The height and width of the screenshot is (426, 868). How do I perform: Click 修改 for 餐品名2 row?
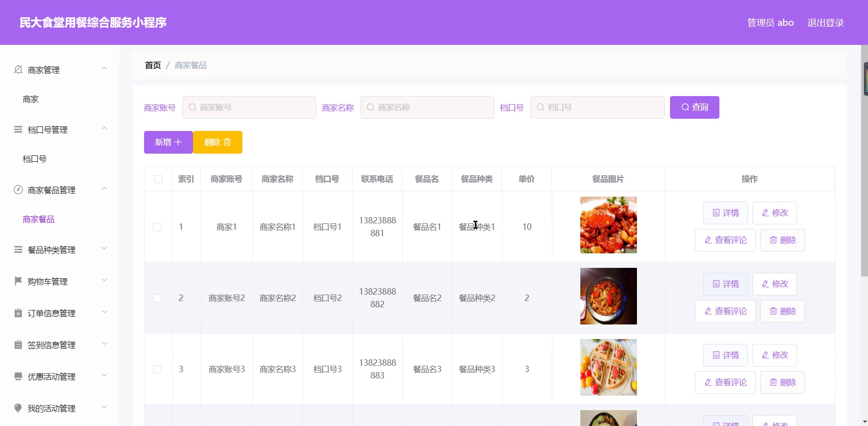(x=775, y=284)
